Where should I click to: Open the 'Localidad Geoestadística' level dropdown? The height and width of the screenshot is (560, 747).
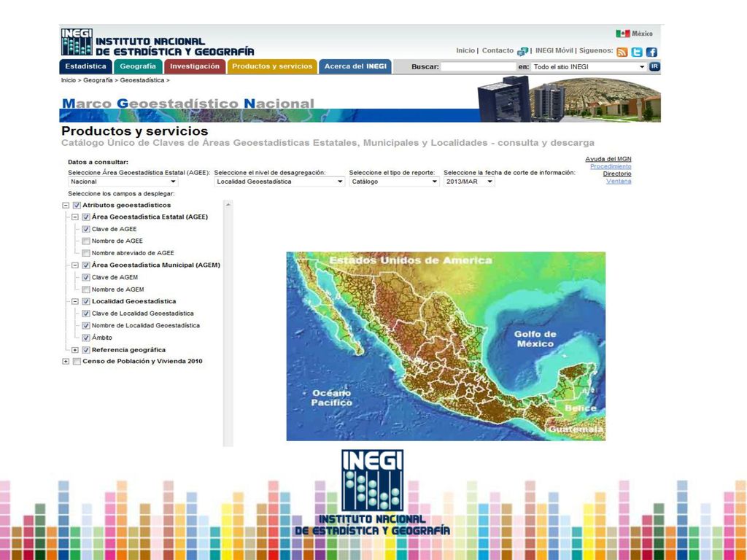coord(279,182)
